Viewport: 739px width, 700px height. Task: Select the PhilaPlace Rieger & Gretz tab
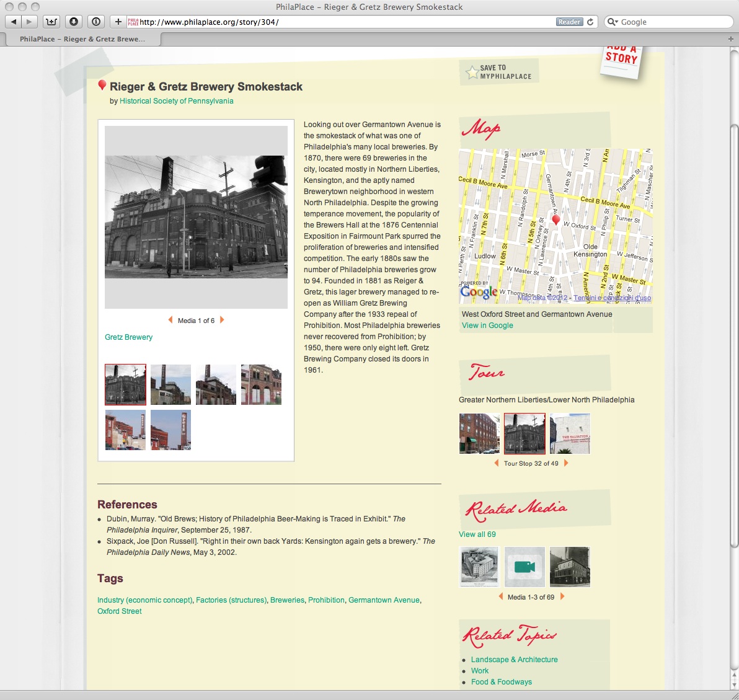pos(82,39)
